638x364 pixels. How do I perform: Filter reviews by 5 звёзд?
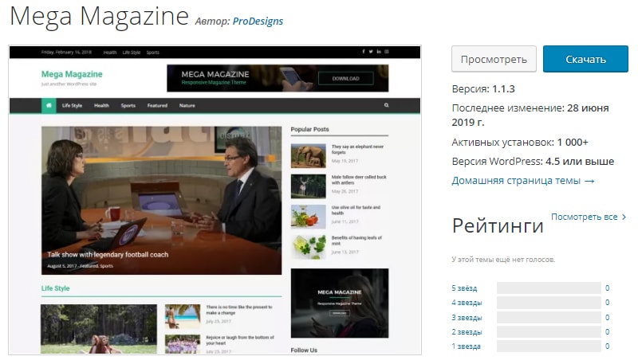(x=464, y=288)
